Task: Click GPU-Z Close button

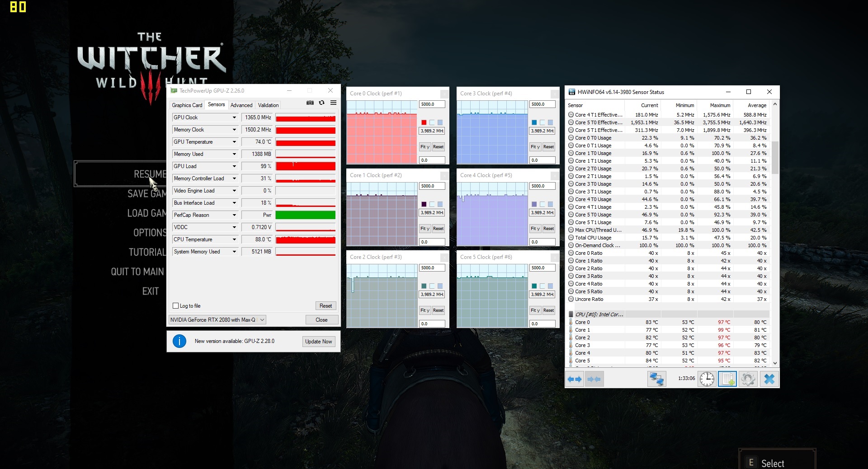Action: click(321, 320)
